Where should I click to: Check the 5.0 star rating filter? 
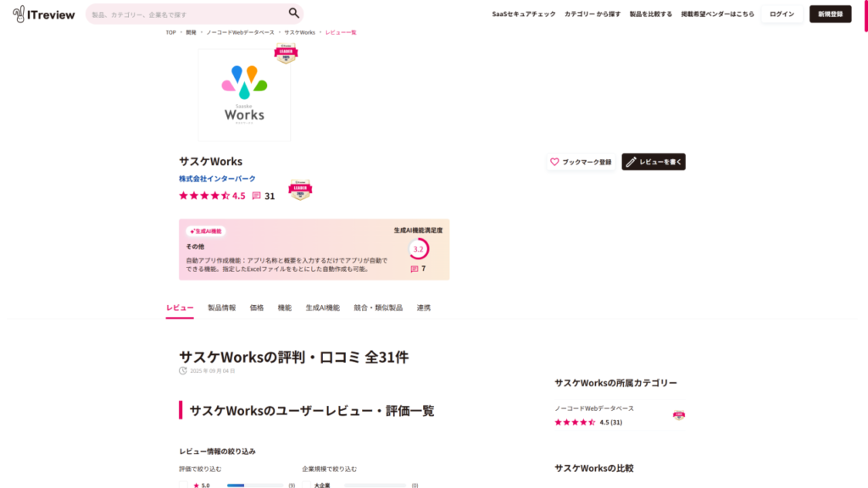coord(183,485)
